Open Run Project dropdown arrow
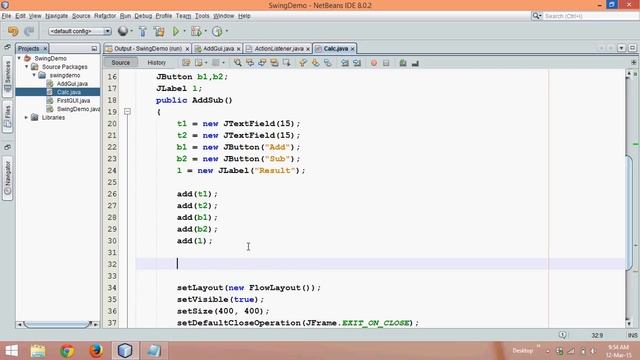This screenshot has height=360, width=640. click(x=184, y=31)
